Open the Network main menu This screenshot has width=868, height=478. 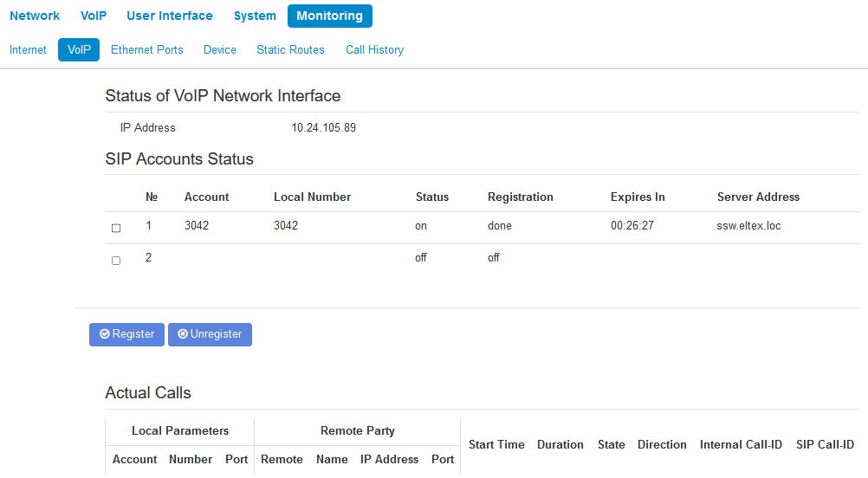35,16
